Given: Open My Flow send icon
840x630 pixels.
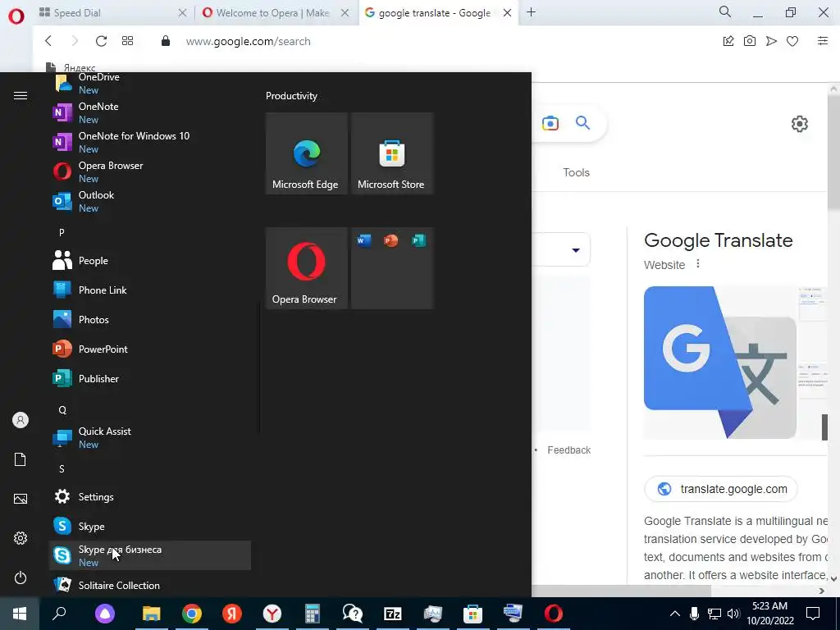Looking at the screenshot, I should [771, 41].
